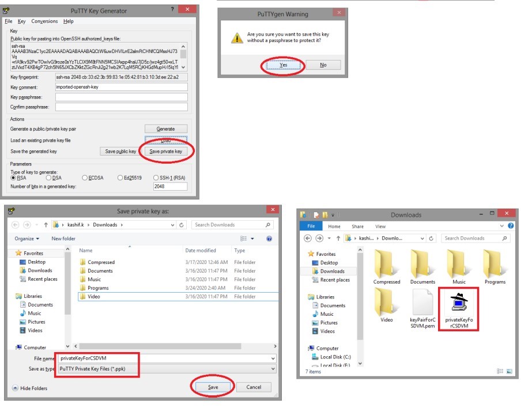Click help icon in Downloads ribbon
The height and width of the screenshot is (408, 532).
pos(511,226)
